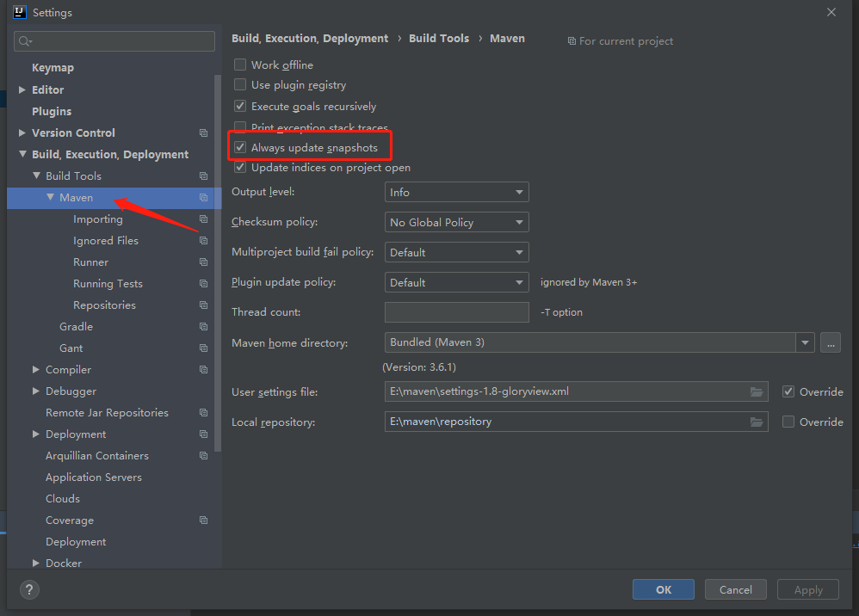Click the help question mark icon
Image resolution: width=859 pixels, height=616 pixels.
click(29, 589)
